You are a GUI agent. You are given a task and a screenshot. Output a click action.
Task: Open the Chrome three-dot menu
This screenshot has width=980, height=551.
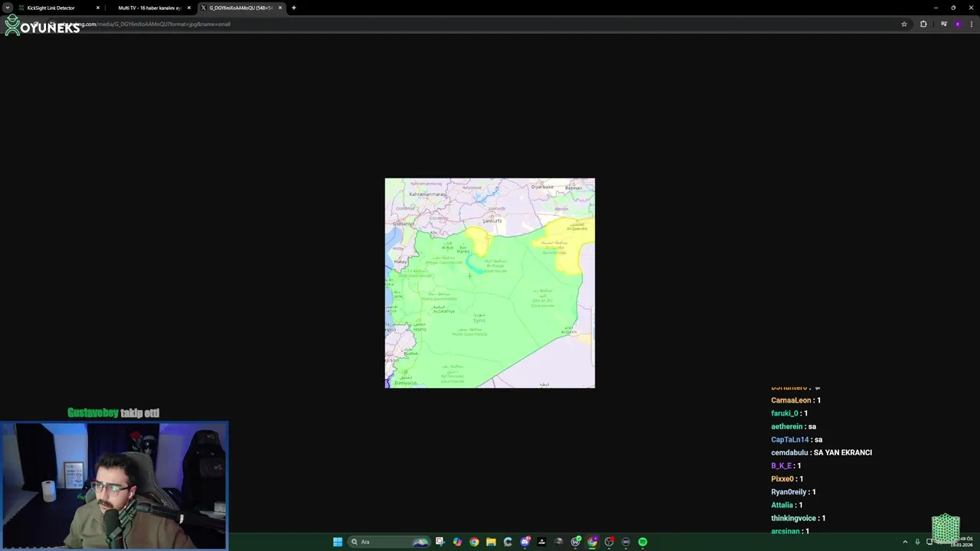pos(972,24)
